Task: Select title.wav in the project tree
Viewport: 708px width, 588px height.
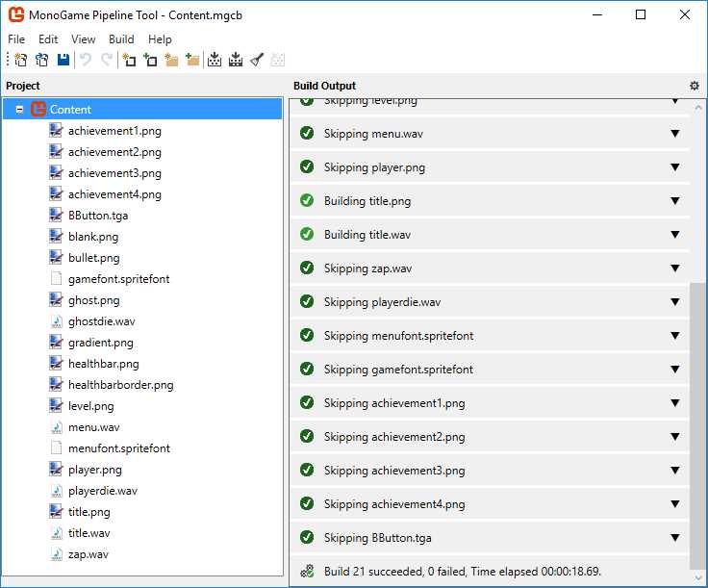Action: click(x=88, y=533)
